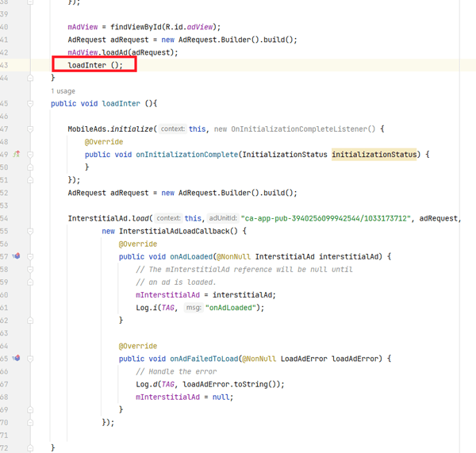This screenshot has width=476, height=453.
Task: Click the context: parameter hint on line 47
Action: click(x=172, y=129)
